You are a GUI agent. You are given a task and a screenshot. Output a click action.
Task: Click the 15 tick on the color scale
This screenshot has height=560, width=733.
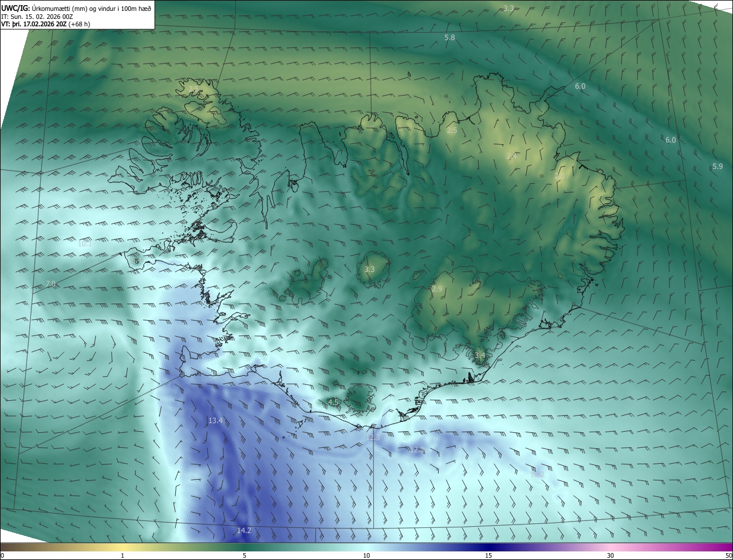(488, 555)
